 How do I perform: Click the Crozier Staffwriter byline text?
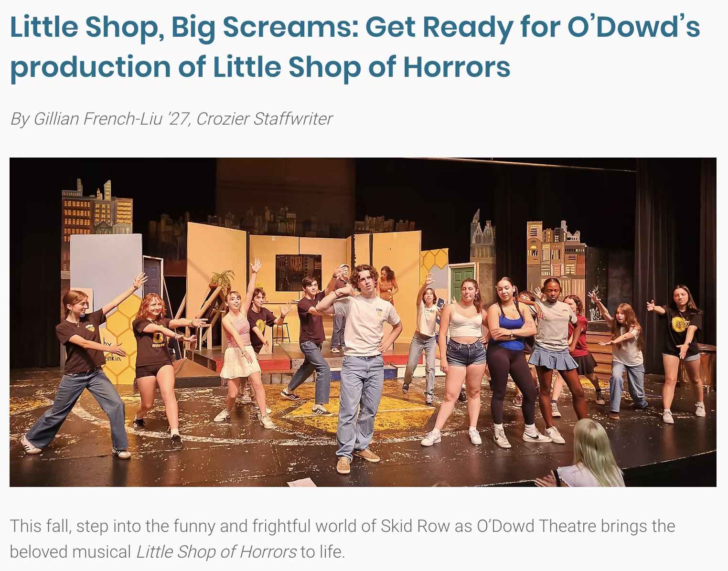(264, 118)
